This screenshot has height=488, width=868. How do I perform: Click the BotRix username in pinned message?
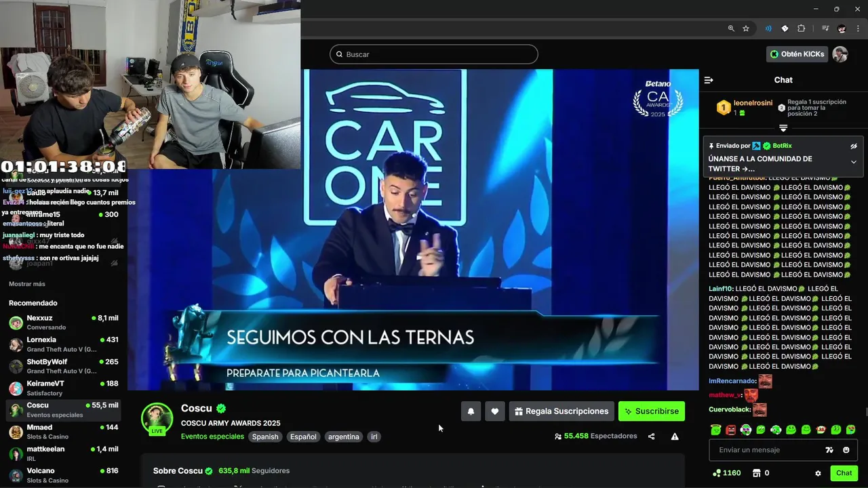point(782,146)
